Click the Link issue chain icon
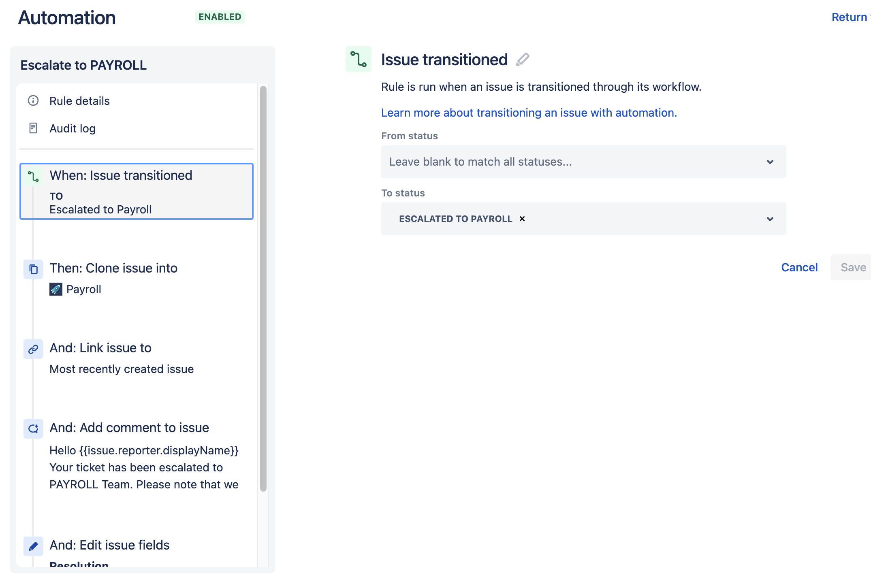Screen dimensions: 871x588 [x=33, y=349]
